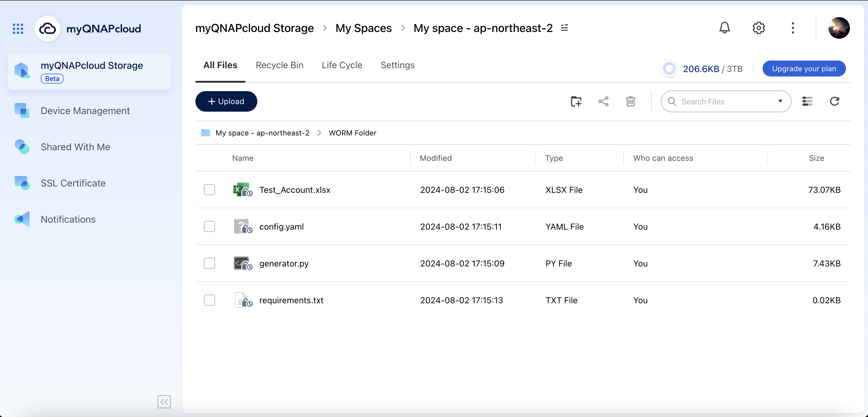Select checkbox for requirements.txt
The image size is (868, 417).
209,300
